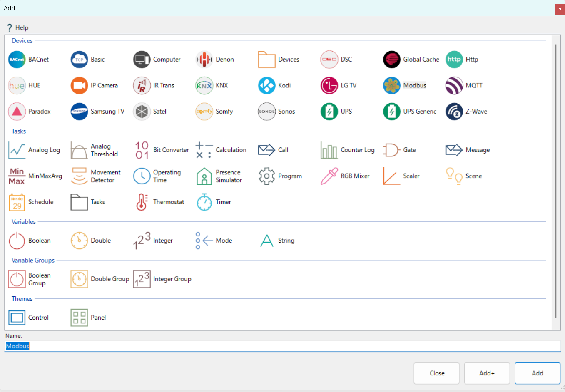Choose the Schedule task icon

17,202
